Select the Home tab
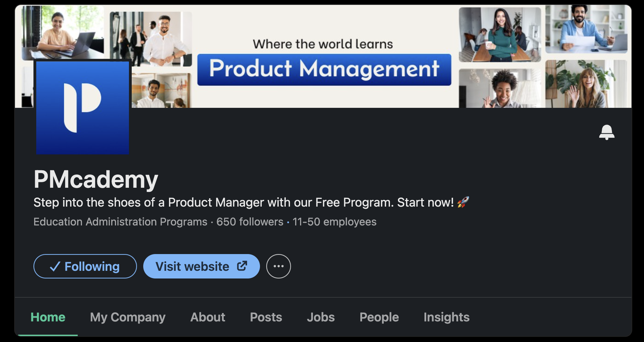Image resolution: width=644 pixels, height=342 pixels. pos(48,317)
